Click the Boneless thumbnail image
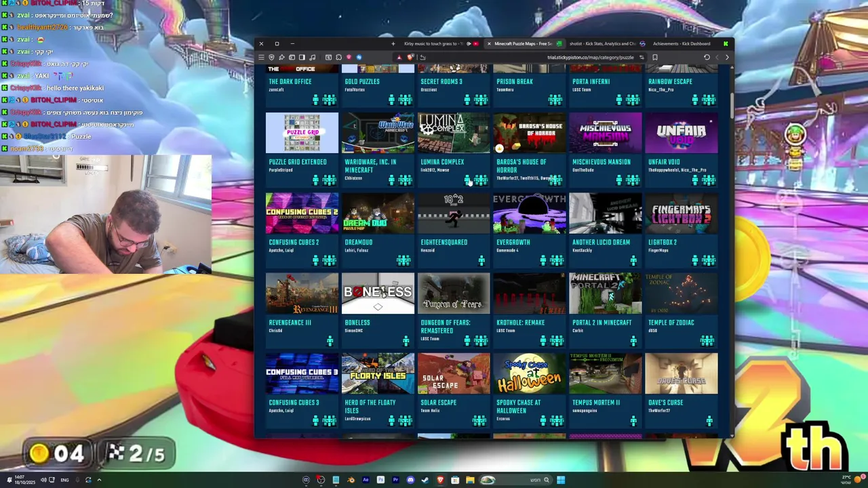The height and width of the screenshot is (488, 868). pos(378,293)
